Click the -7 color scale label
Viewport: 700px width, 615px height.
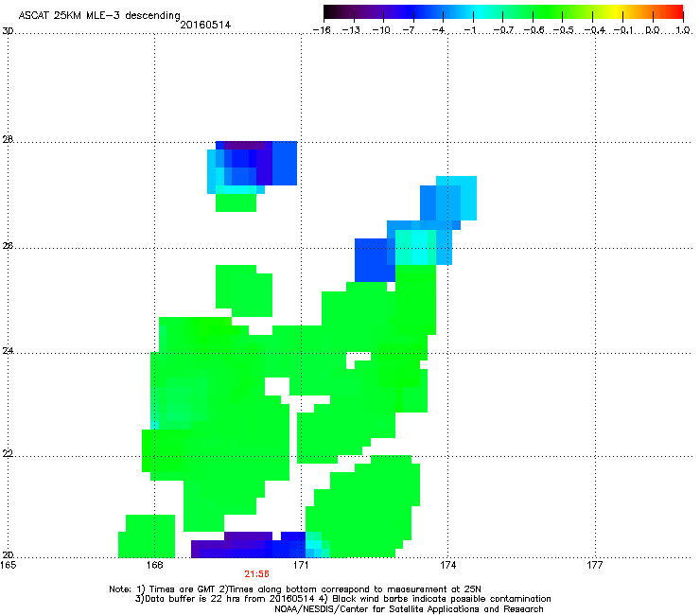409,30
